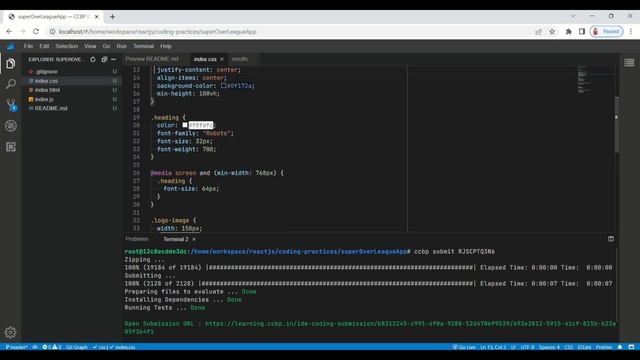Switch to the Preview README.md tab

click(x=152, y=59)
